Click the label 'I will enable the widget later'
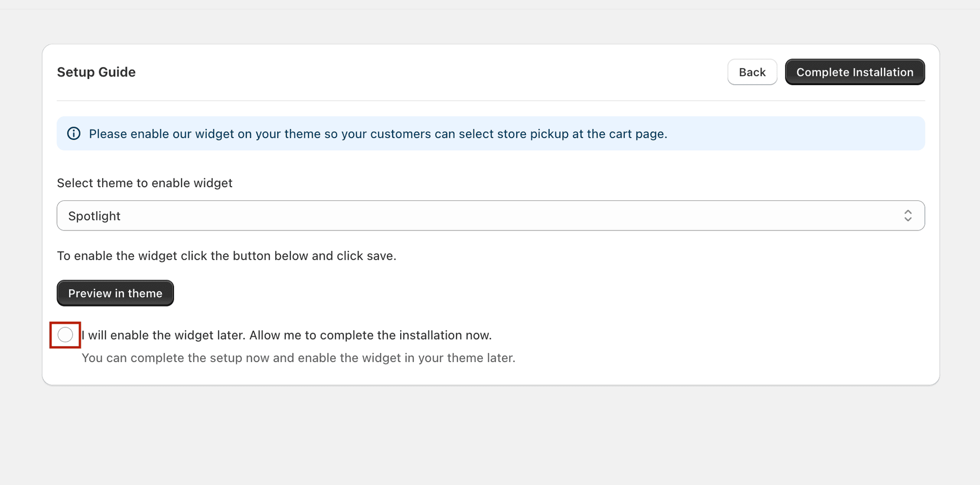Screen dimensions: 980x485 click(287, 335)
